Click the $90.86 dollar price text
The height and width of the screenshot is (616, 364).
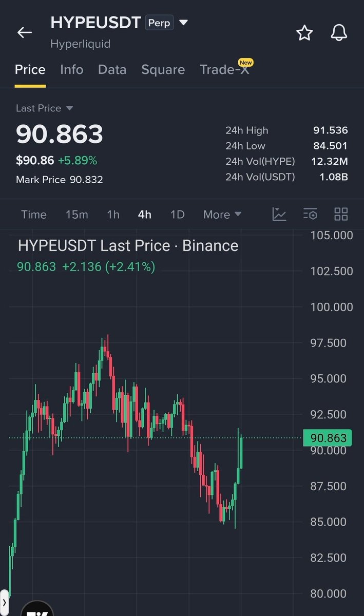(35, 161)
